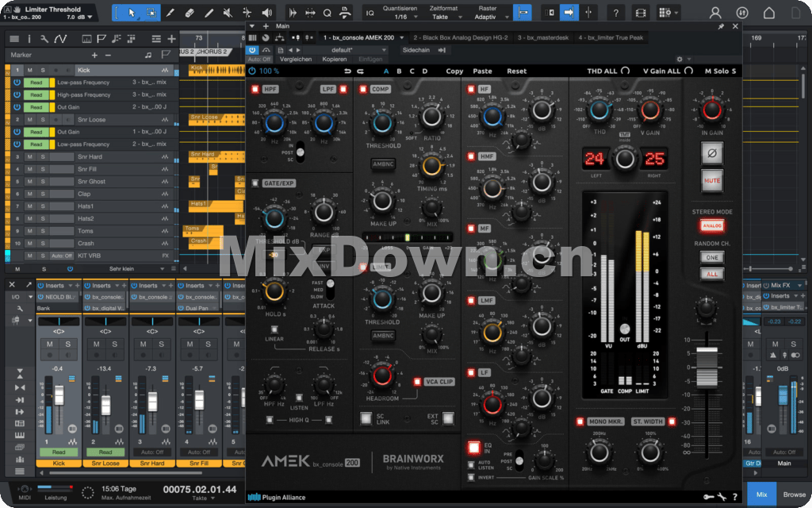This screenshot has width=812, height=508.
Task: Open the inspector 'i' icon
Action: [x=29, y=38]
